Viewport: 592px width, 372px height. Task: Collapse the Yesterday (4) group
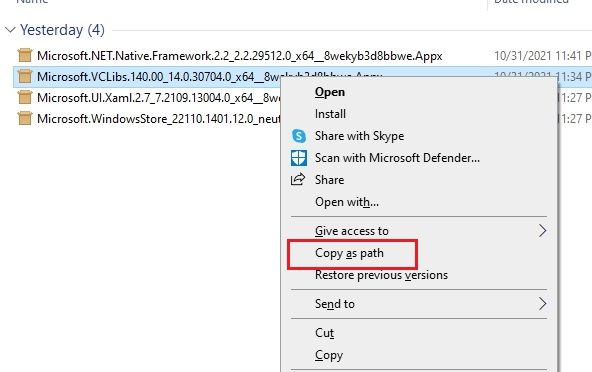coord(10,29)
